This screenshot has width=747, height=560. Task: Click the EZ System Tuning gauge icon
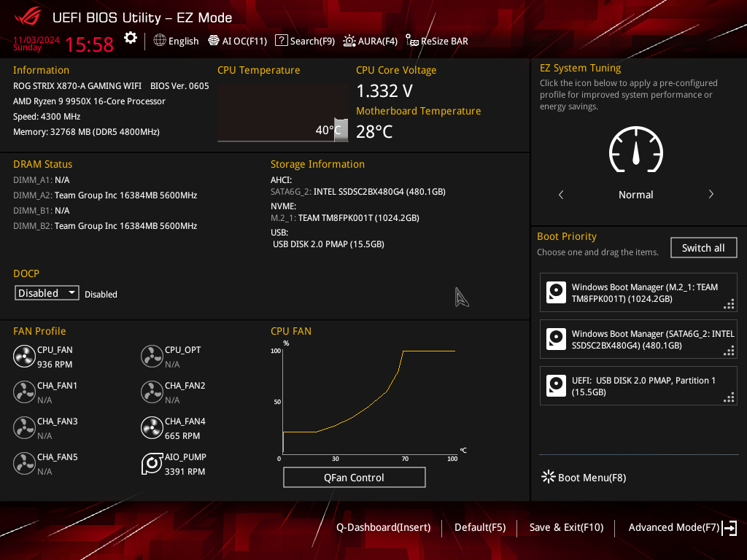[x=636, y=149]
